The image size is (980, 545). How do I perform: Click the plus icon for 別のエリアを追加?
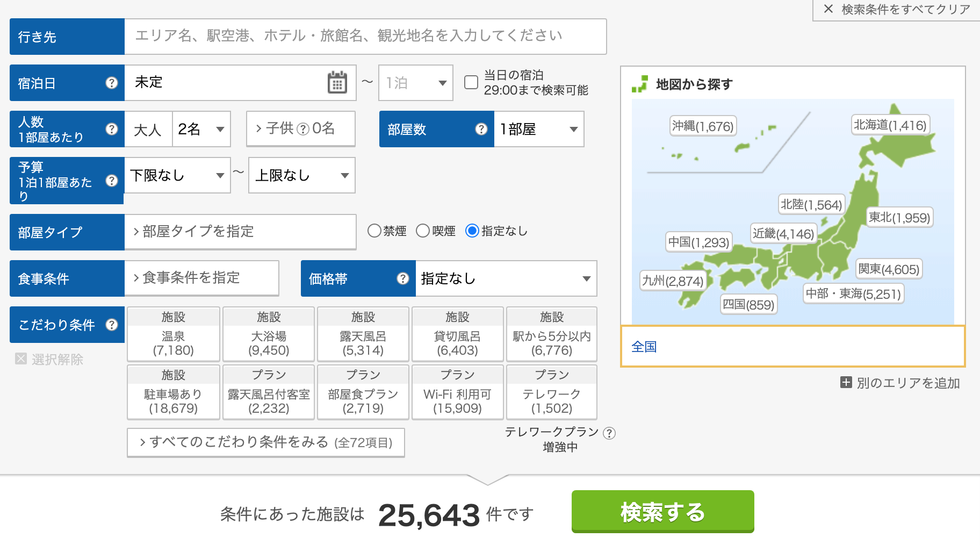click(846, 383)
